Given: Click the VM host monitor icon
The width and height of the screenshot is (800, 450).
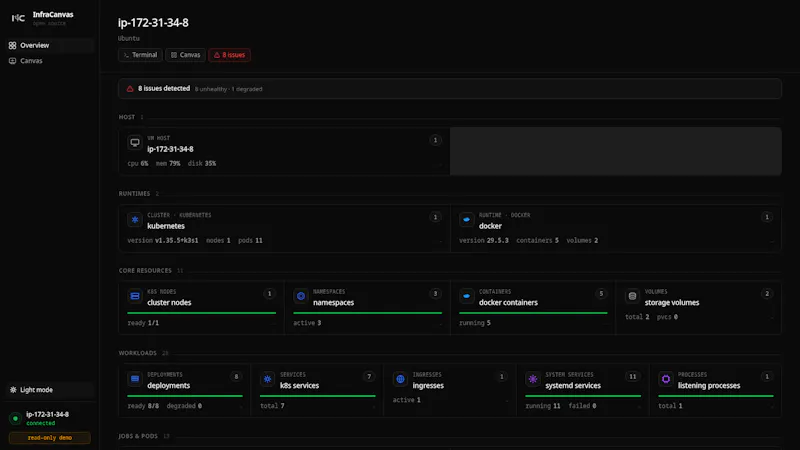Looking at the screenshot, I should [135, 142].
